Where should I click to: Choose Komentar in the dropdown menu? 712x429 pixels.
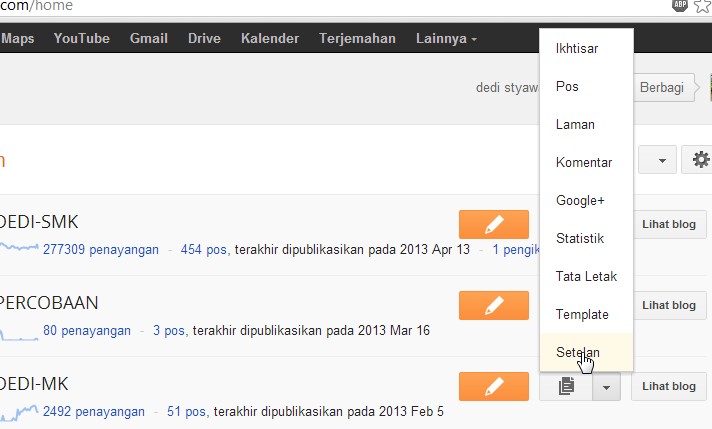(587, 163)
